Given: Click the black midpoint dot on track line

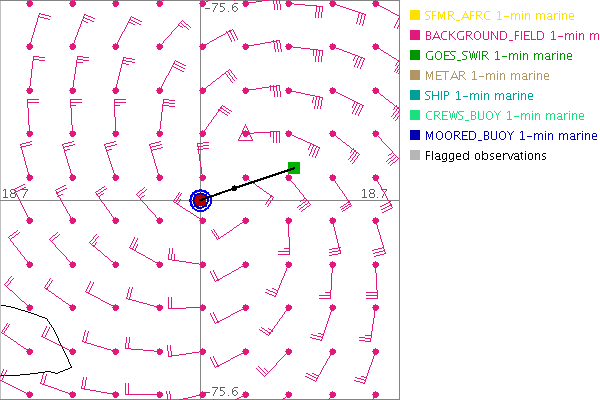Looking at the screenshot, I should click(x=235, y=188).
